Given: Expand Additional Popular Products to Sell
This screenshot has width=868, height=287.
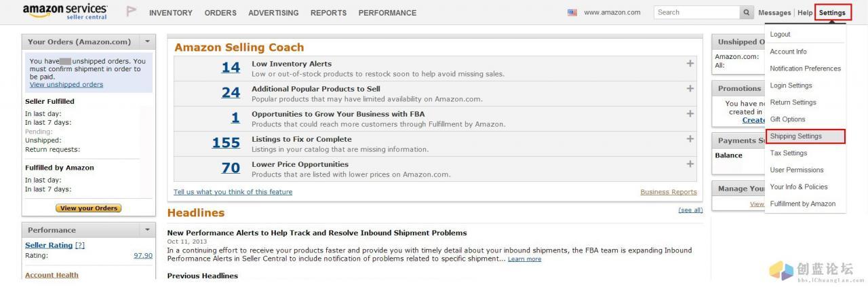Looking at the screenshot, I should [690, 88].
